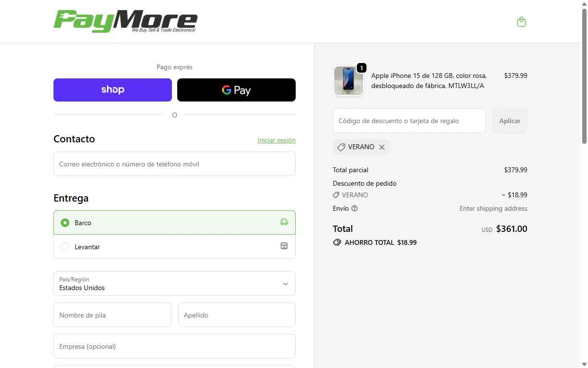Pay with Google Pay button
Viewport: 588px width, 368px height.
236,90
